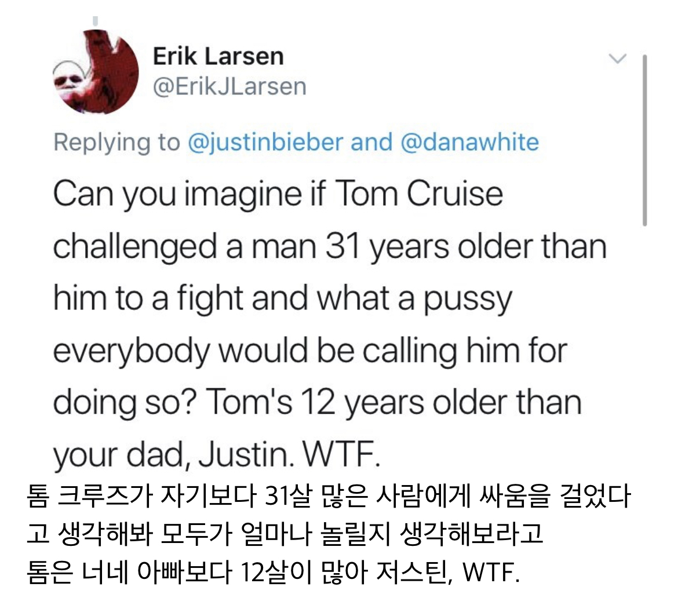Click the line 'doing so? Tom's 12 years'

[317, 403]
